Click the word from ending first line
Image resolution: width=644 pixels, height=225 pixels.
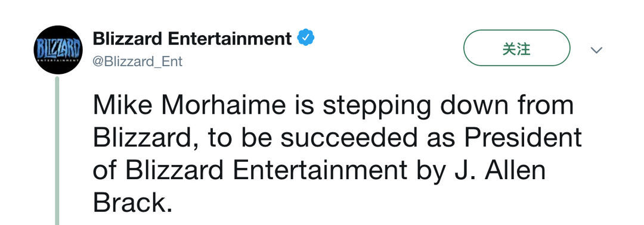tap(549, 105)
